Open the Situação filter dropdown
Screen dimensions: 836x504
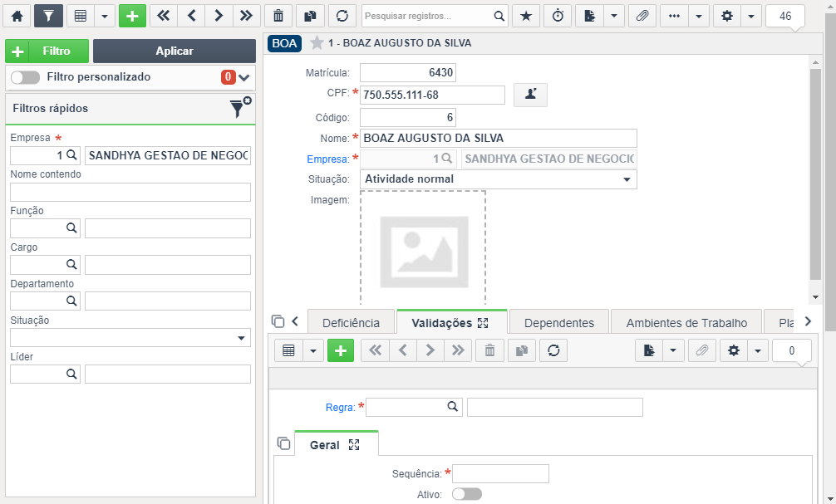[x=130, y=338]
